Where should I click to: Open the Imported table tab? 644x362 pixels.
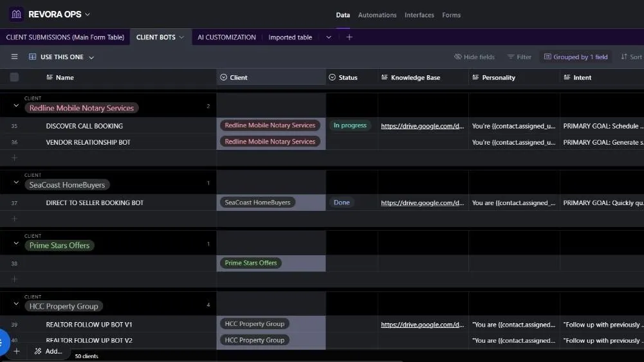(290, 37)
